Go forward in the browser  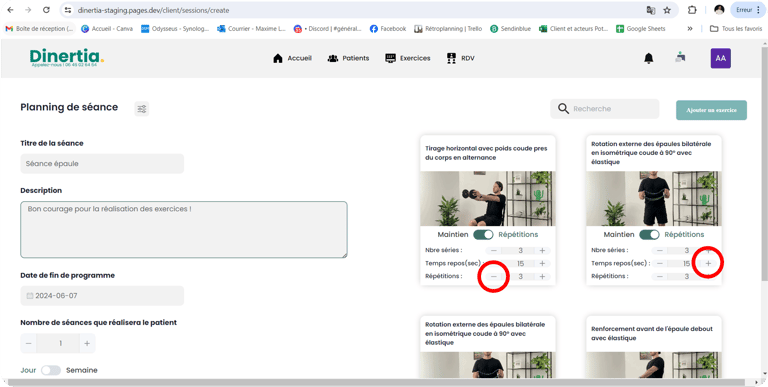[28, 10]
